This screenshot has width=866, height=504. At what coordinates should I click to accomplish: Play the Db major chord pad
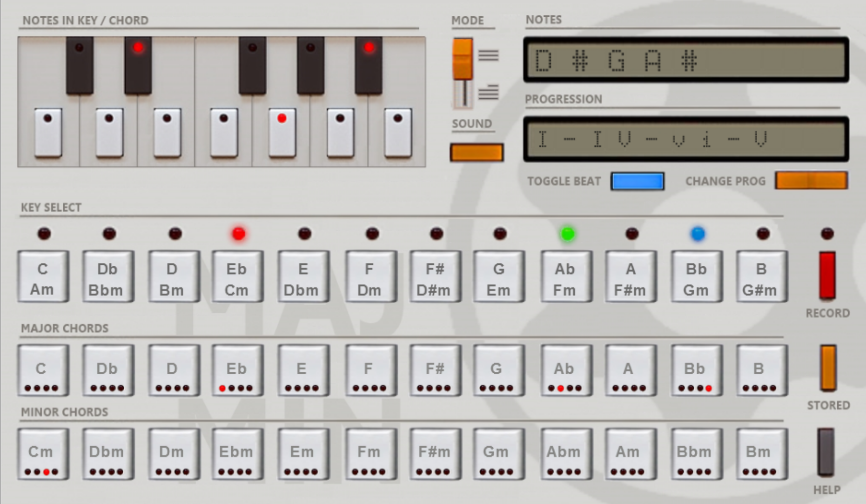click(108, 370)
